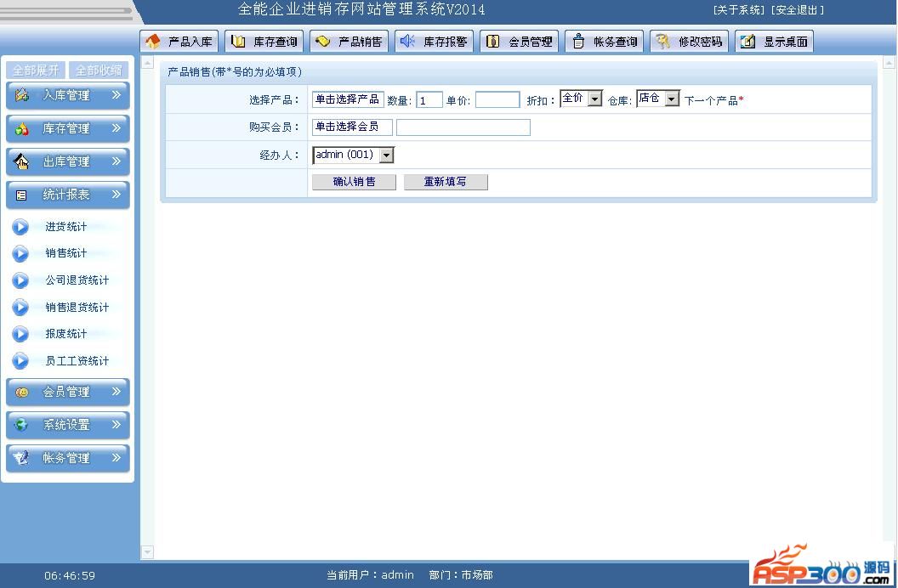Click the 当前用户：admin status text
The image size is (898, 588).
click(370, 575)
